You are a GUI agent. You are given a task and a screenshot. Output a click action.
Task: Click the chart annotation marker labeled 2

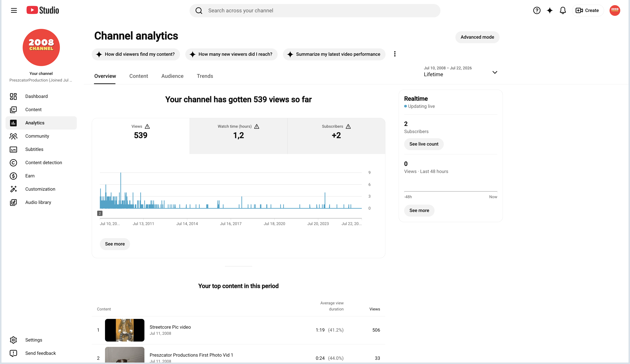pos(100,213)
